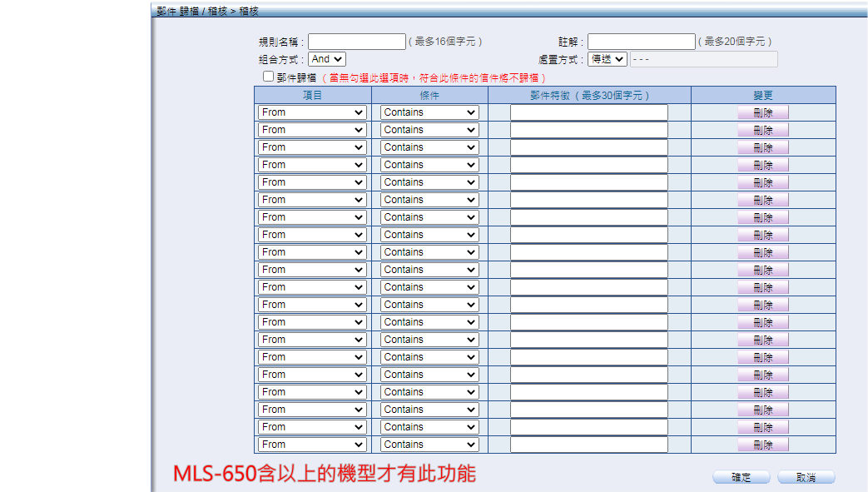Enable the 郵件歸檔 checkbox
Image resolution: width=868 pixels, height=492 pixels.
click(x=268, y=77)
